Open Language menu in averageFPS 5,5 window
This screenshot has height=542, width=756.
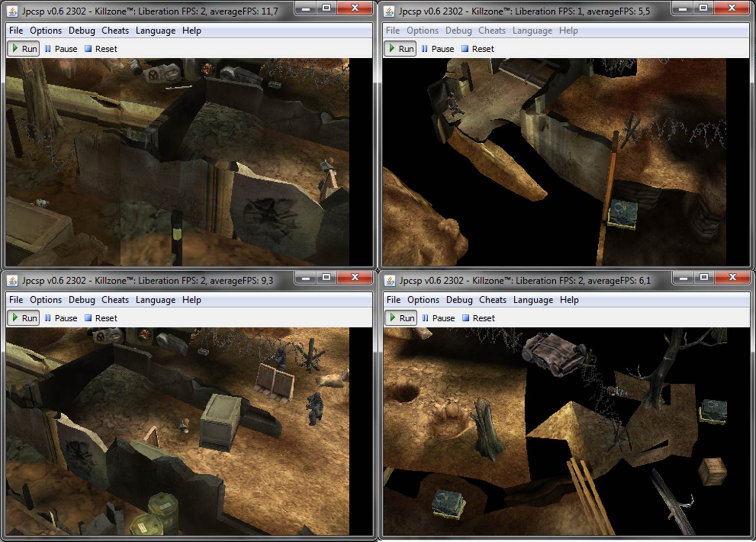(532, 30)
